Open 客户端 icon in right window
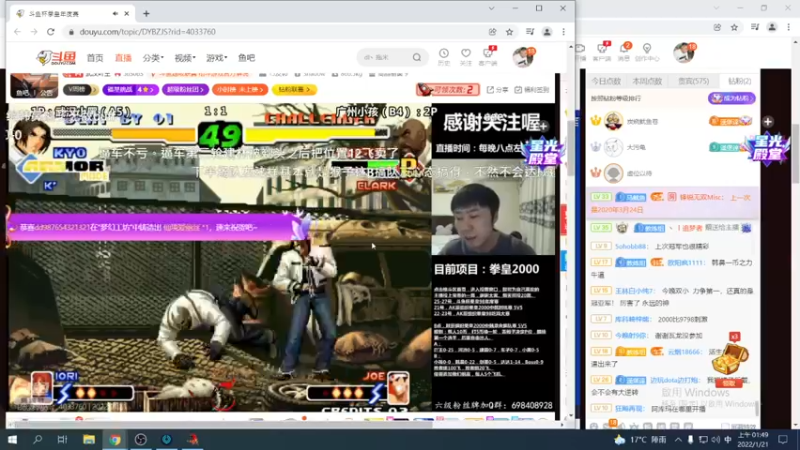Image resolution: width=800 pixels, height=450 pixels. coord(602,52)
